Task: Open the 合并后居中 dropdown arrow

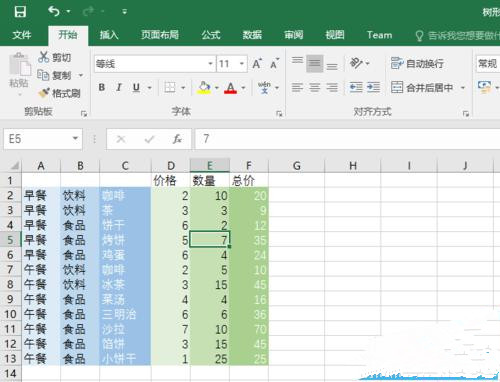Action: click(x=463, y=88)
